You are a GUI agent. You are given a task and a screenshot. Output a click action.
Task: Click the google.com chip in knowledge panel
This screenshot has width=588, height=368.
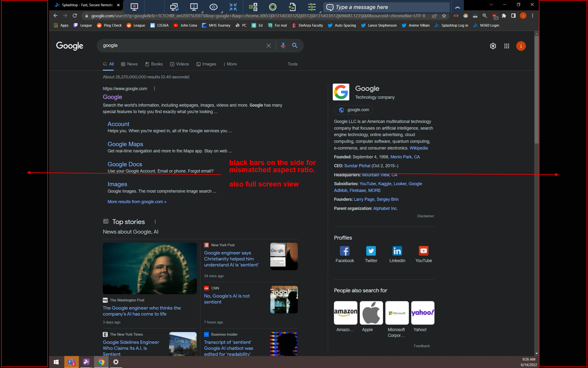coord(354,110)
